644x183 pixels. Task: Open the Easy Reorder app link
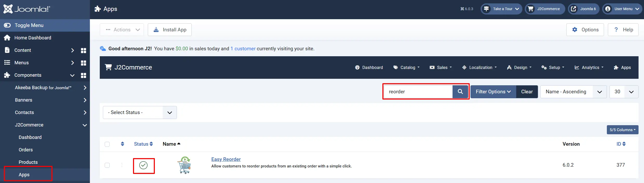(226, 159)
